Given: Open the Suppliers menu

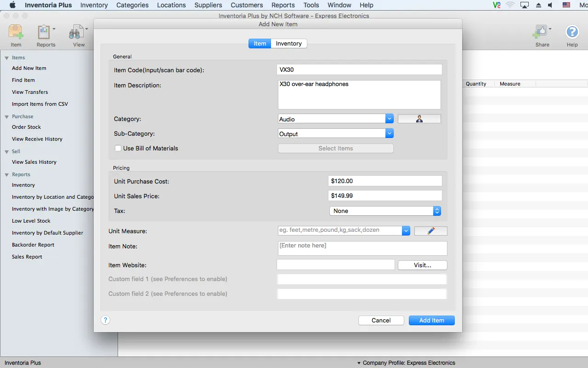Looking at the screenshot, I should tap(208, 5).
